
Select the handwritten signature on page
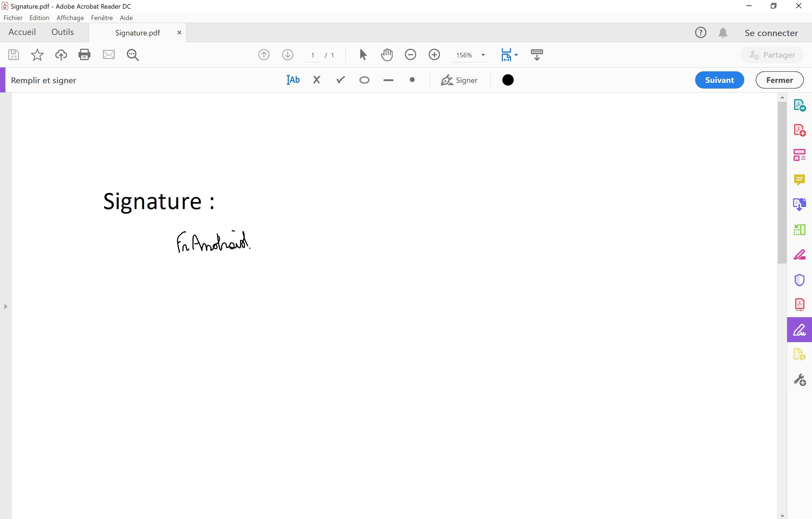(214, 241)
